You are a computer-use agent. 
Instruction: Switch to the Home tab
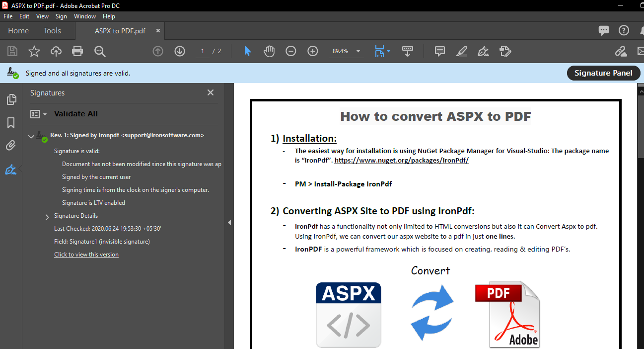coord(18,31)
